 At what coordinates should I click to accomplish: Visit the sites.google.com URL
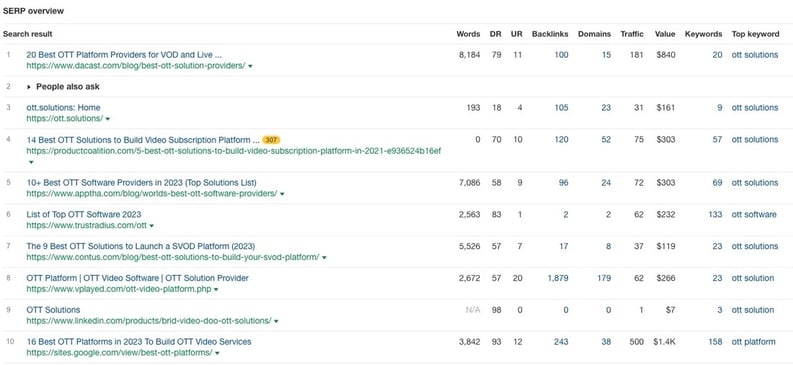click(x=119, y=353)
